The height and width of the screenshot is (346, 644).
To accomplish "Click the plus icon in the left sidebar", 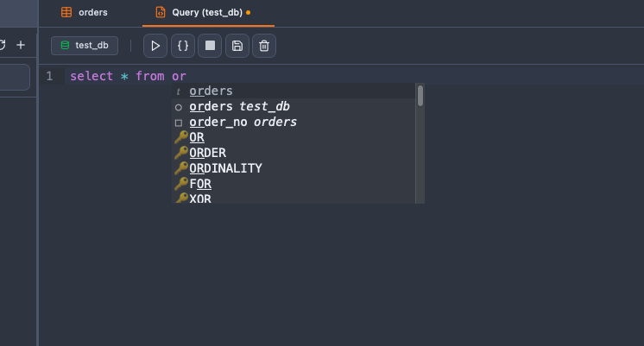I will (x=21, y=45).
